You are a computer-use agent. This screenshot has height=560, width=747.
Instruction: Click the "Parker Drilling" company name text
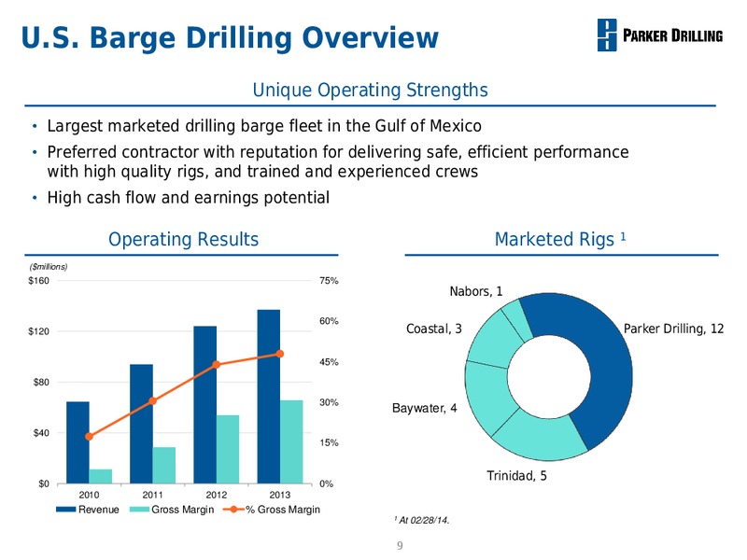[672, 35]
